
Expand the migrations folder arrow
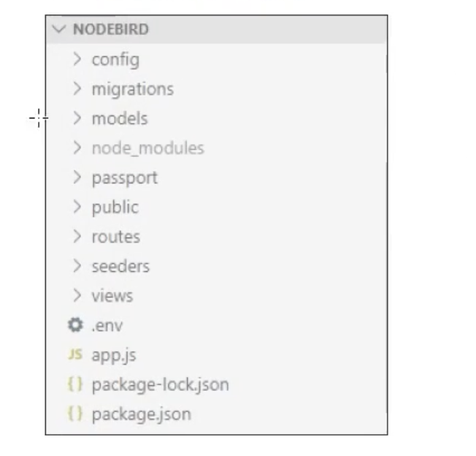[x=77, y=88]
